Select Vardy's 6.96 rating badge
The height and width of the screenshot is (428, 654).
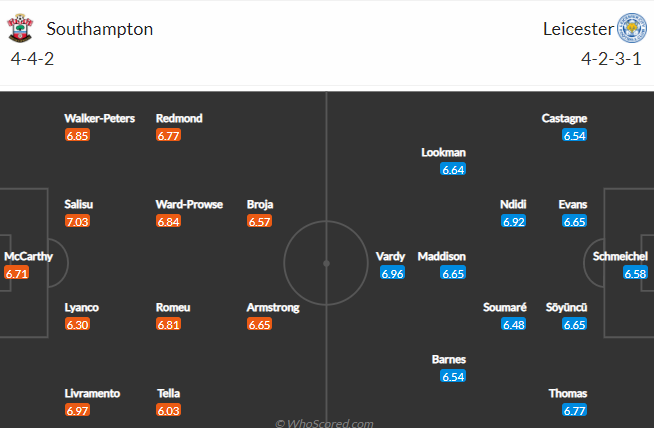pos(392,273)
